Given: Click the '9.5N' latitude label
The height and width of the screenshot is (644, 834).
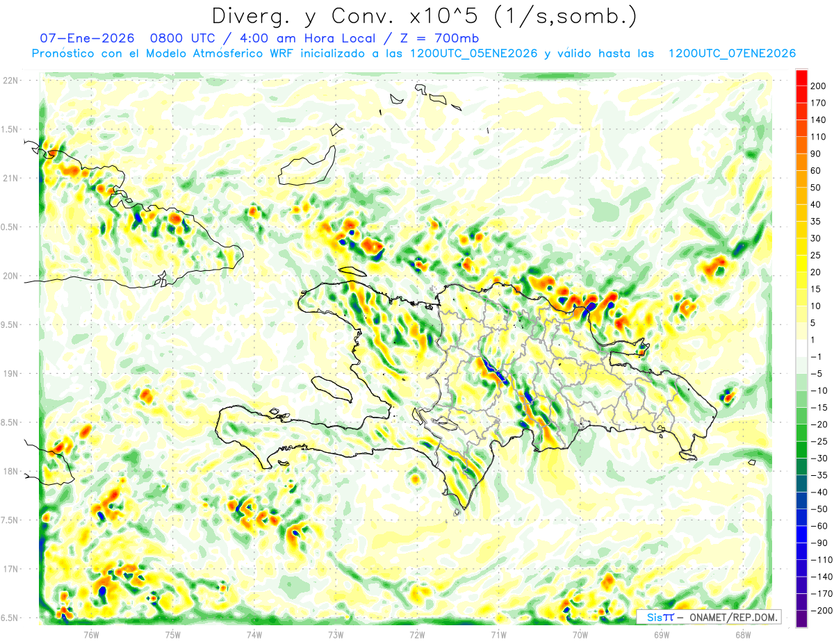Looking at the screenshot, I should click(10, 325).
